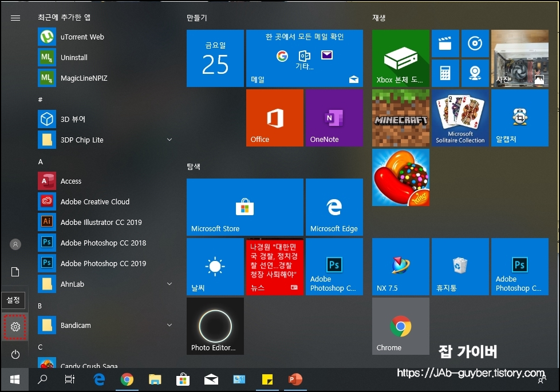Click the 만들기 tile group title

[x=197, y=18]
